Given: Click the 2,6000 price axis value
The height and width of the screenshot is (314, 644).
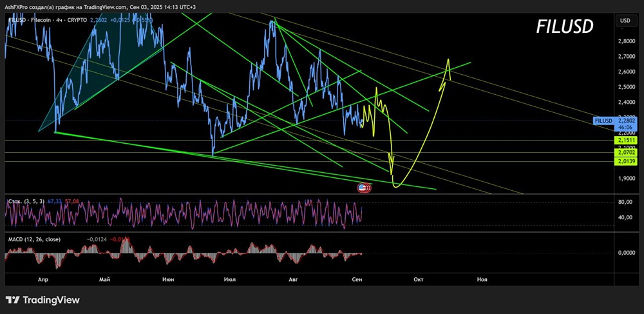Looking at the screenshot, I should pyautogui.click(x=626, y=72).
